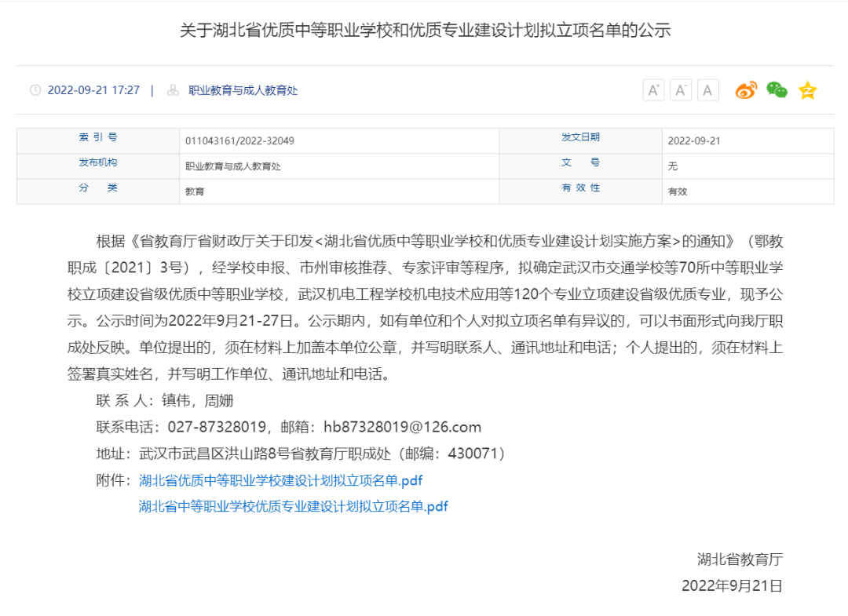Click 职业教育与成人教育处 value in table
The image size is (848, 616).
click(233, 166)
